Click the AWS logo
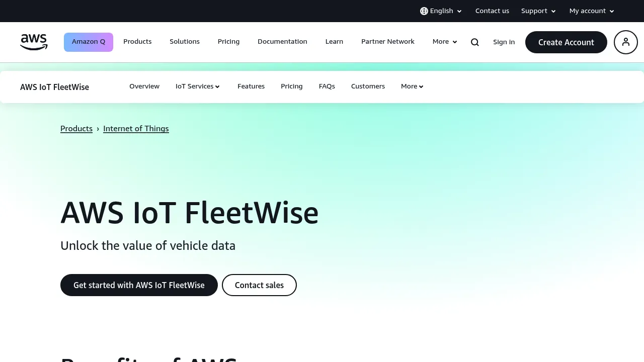This screenshot has height=362, width=644. click(34, 42)
